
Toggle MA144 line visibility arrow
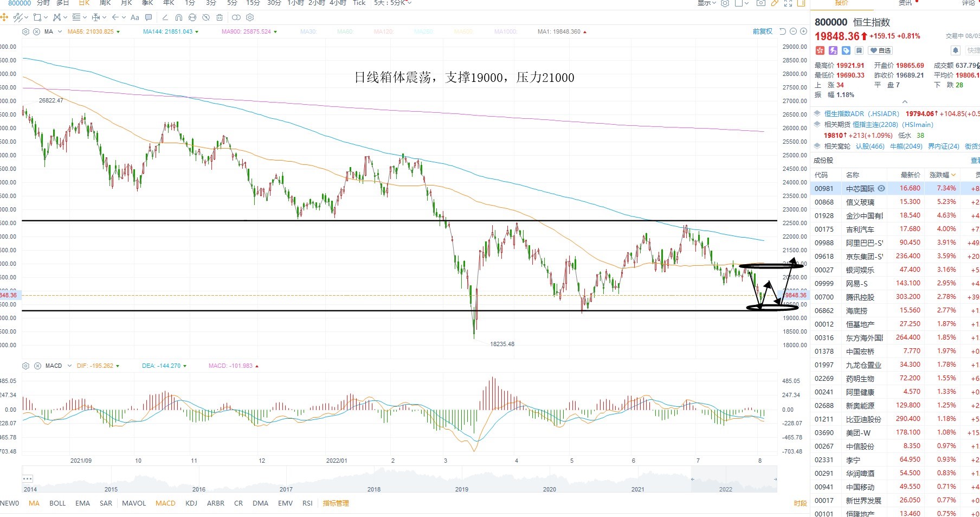coord(197,31)
